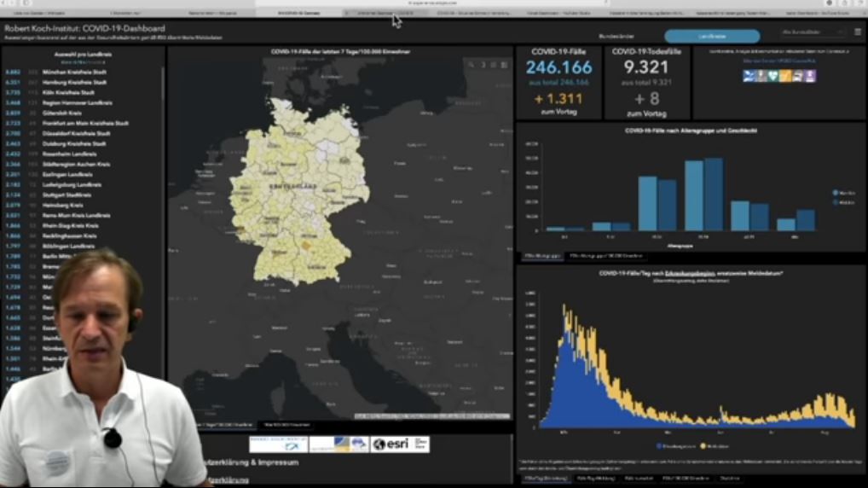Image resolution: width=868 pixels, height=488 pixels.
Task: Open the map search magnifier tool
Action: coord(471,65)
